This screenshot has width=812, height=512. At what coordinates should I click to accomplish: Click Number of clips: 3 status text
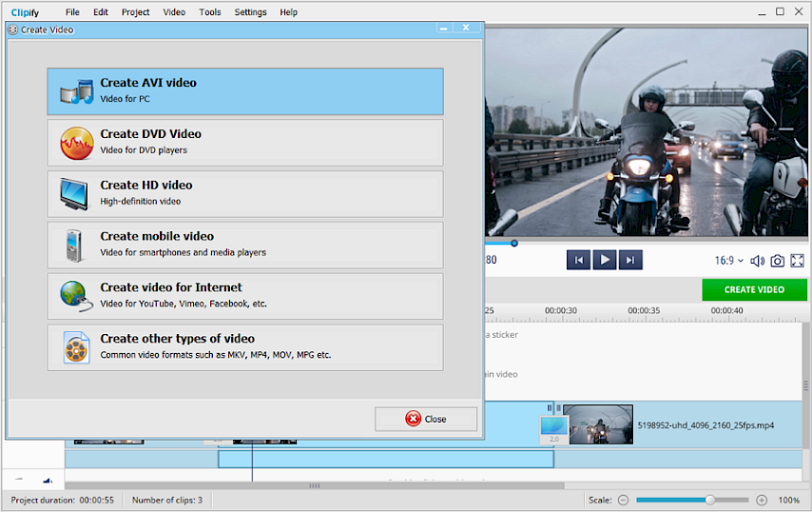pos(167,500)
